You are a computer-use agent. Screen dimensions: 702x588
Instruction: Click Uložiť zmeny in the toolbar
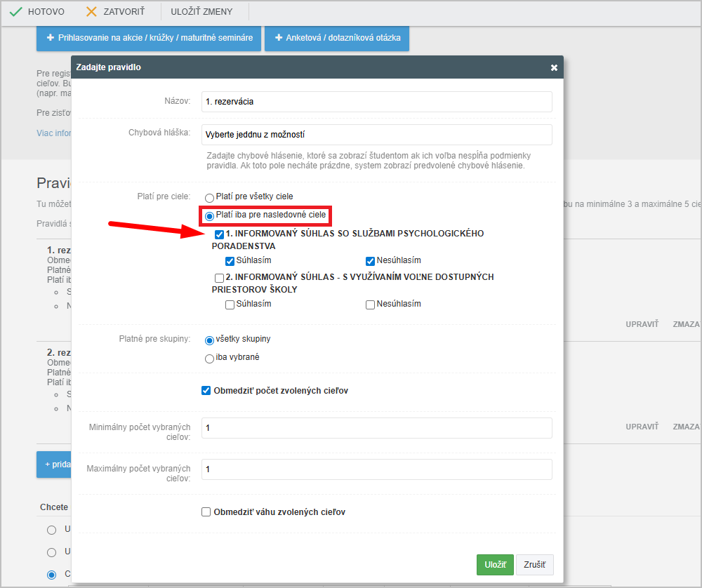coord(201,12)
